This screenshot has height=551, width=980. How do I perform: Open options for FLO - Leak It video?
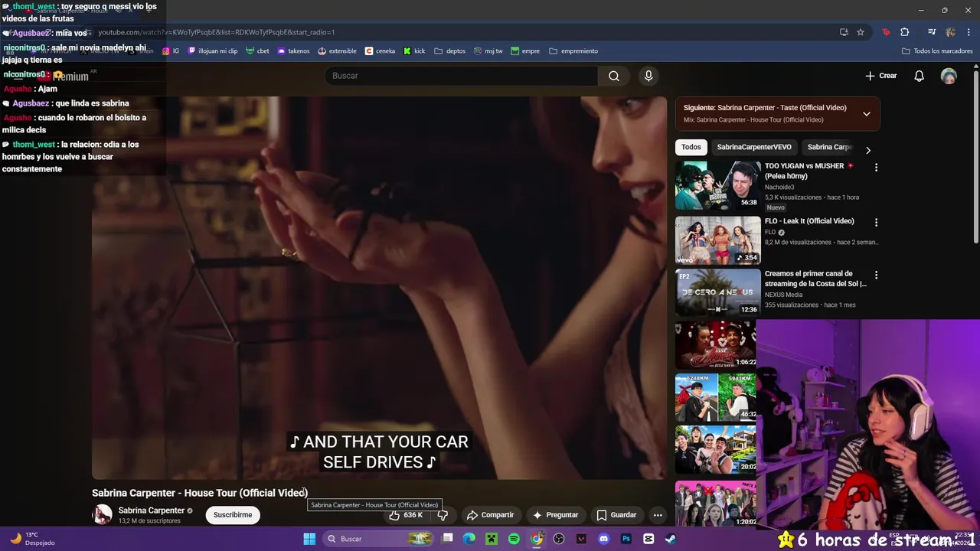click(876, 222)
